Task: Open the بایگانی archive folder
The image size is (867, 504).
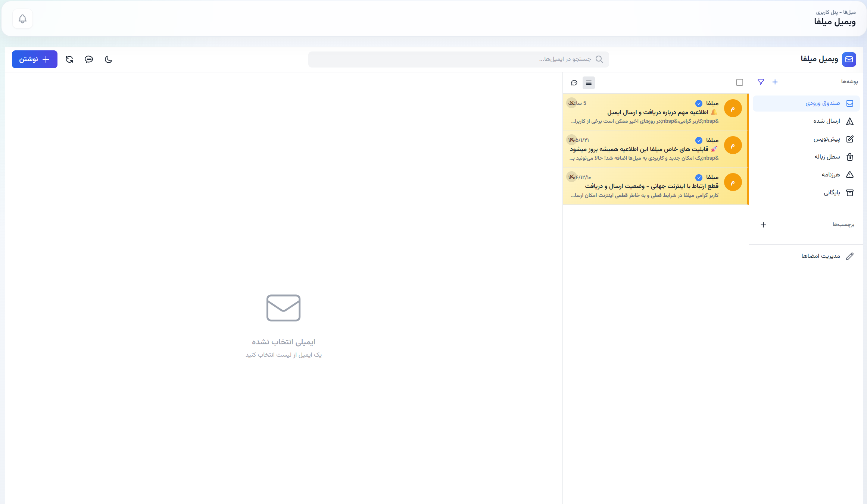Action: (x=806, y=193)
